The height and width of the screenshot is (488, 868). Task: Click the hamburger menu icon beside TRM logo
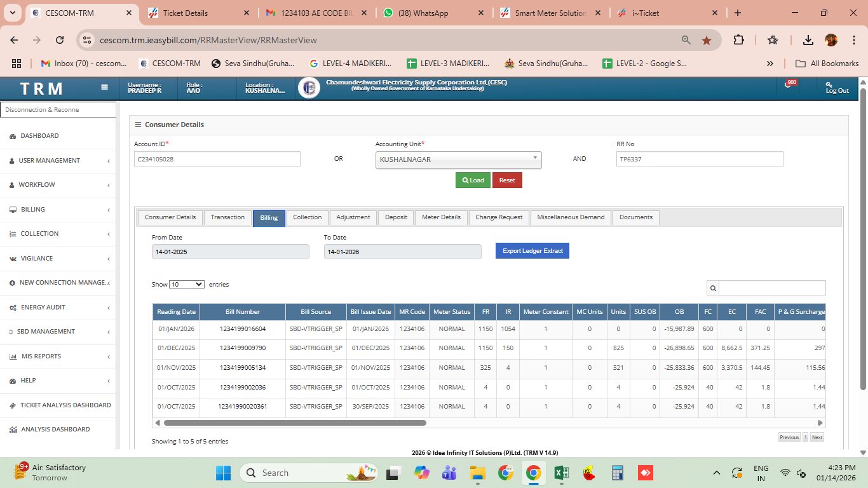(x=104, y=88)
